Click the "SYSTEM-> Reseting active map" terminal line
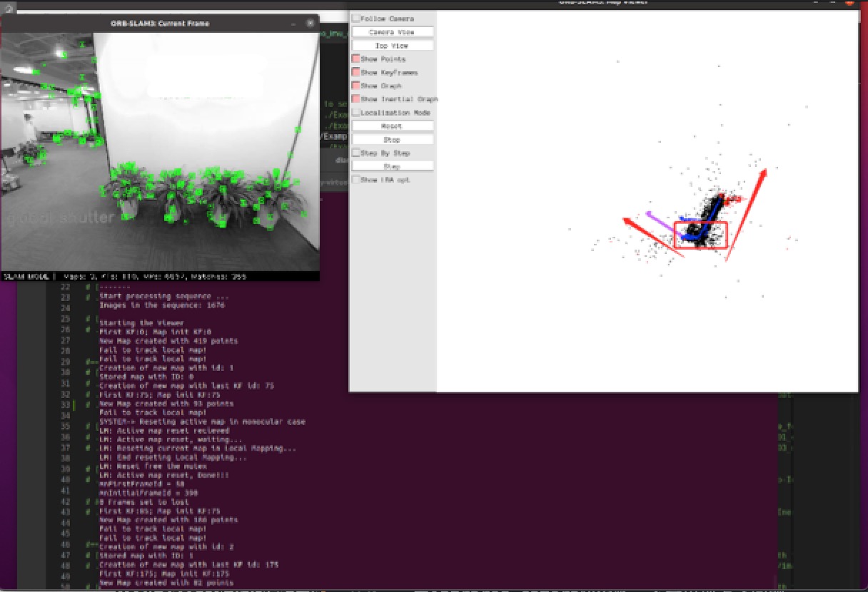The height and width of the screenshot is (592, 868). pos(202,422)
